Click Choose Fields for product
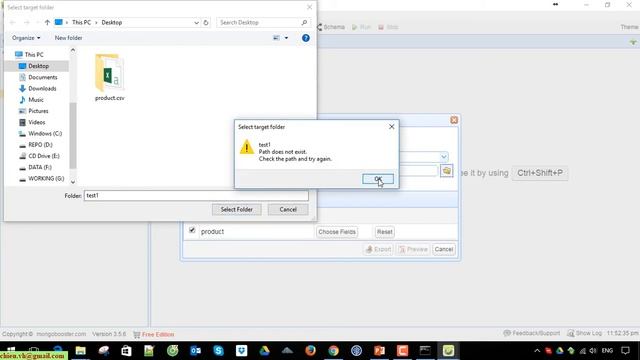The height and width of the screenshot is (360, 640). tap(337, 232)
